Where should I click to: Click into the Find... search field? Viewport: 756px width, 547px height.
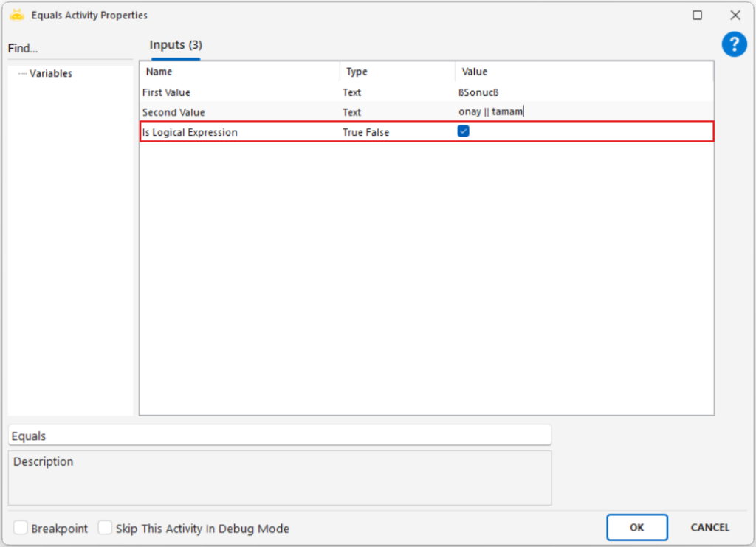[x=69, y=49]
